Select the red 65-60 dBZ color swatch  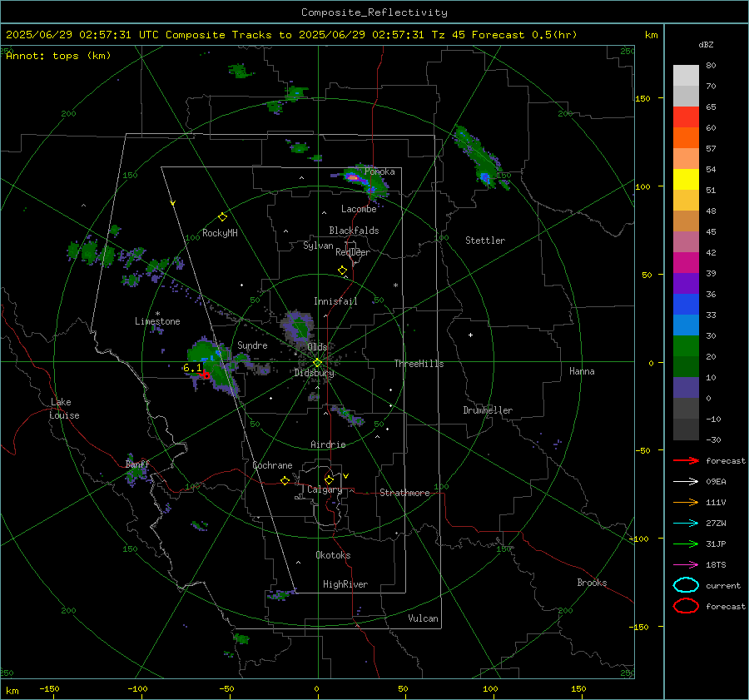[x=686, y=117]
